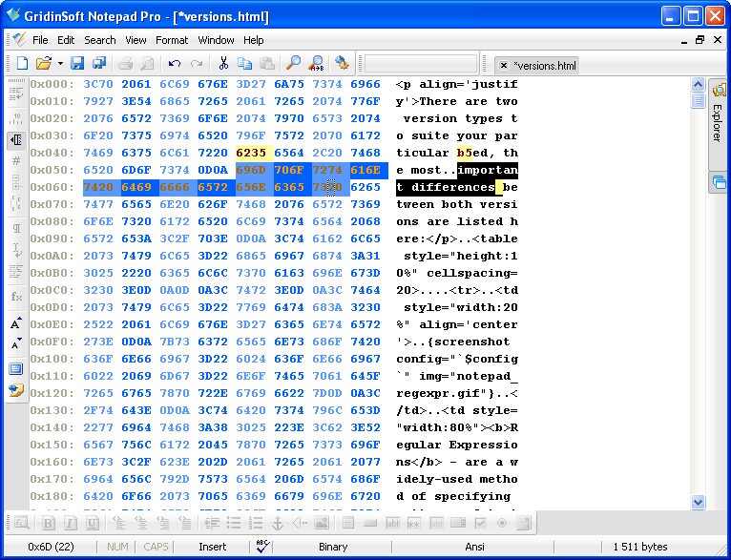The image size is (731, 560).
Task: Toggle the ruler icon in left sidebar
Action: (x=16, y=117)
